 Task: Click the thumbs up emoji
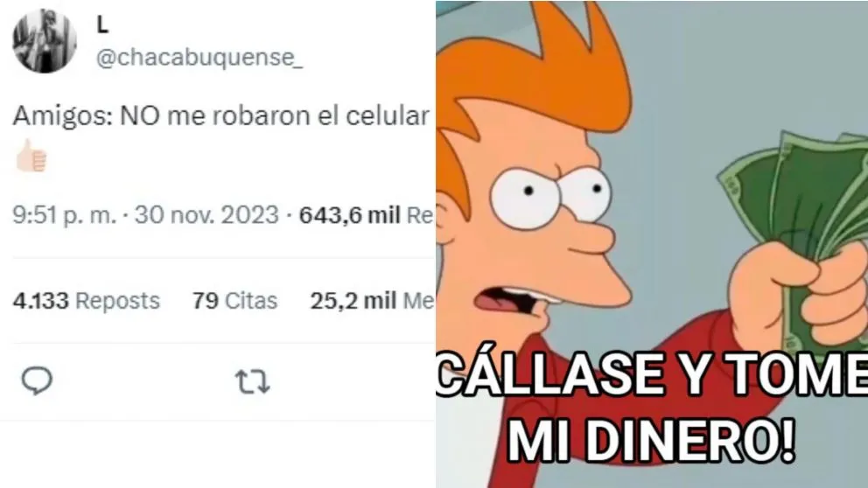point(31,156)
